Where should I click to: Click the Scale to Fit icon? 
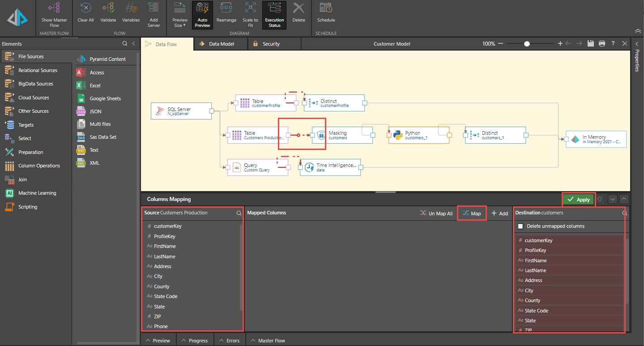(x=250, y=8)
